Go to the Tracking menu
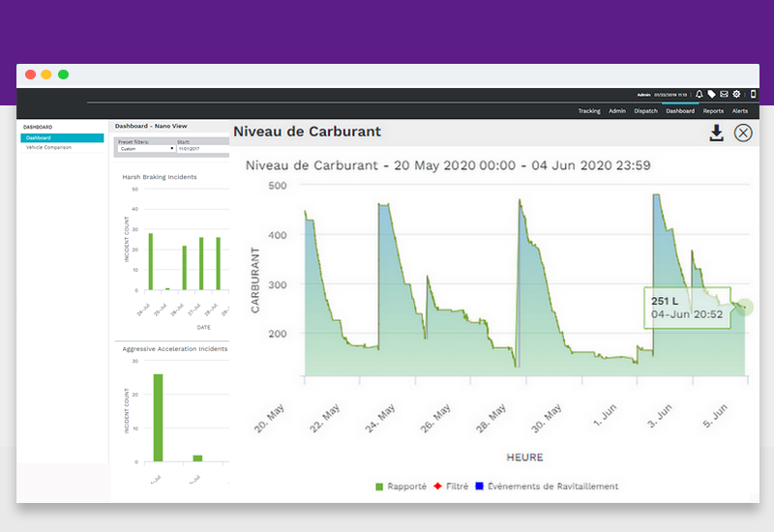Image resolution: width=774 pixels, height=532 pixels. (589, 111)
